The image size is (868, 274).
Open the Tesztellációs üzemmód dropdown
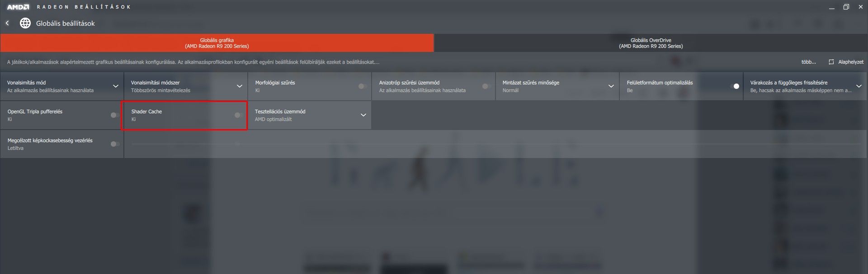coord(363,115)
